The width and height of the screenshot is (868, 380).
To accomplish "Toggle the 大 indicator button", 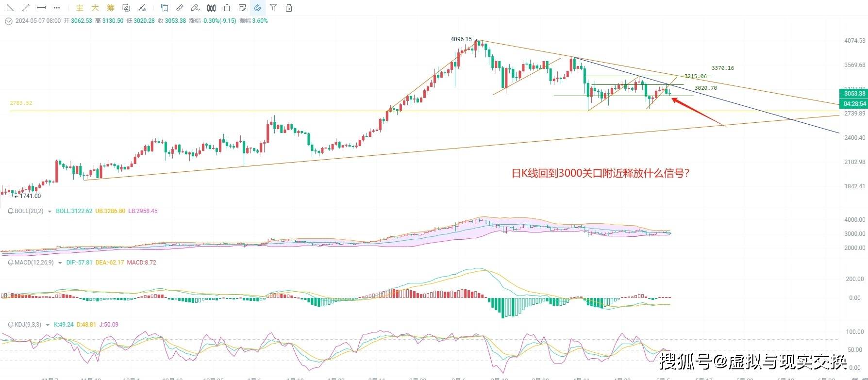I will (95, 8).
